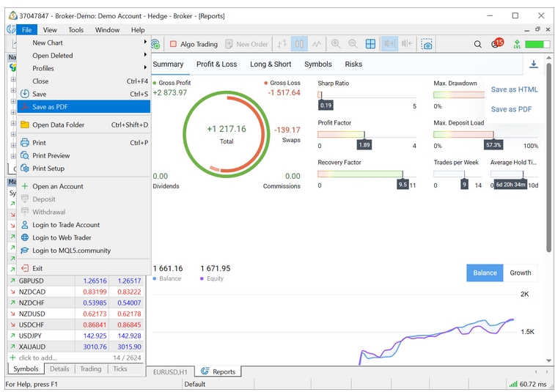This screenshot has height=392, width=555.
Task: Click Login to Web Trader entry
Action: 62,237
